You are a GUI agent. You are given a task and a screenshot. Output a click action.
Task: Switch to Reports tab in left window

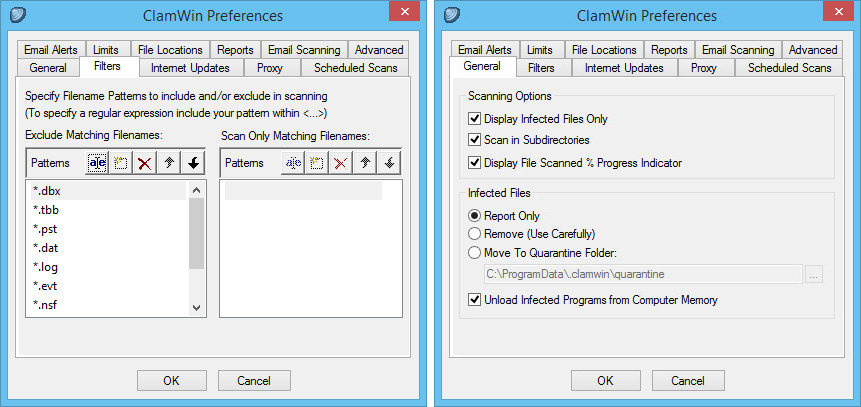235,49
